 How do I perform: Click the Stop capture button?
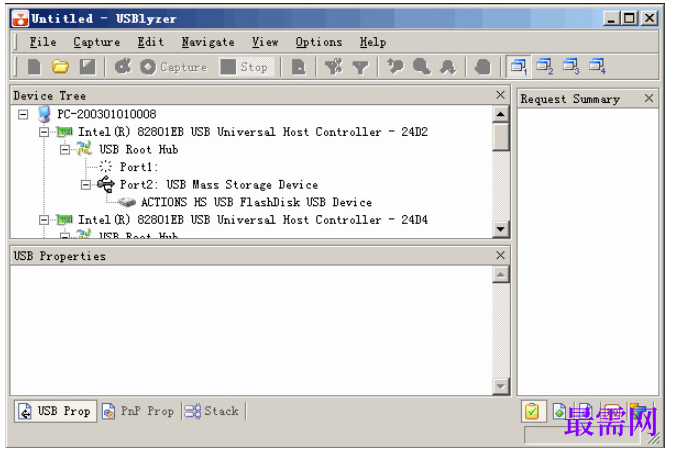coord(246,67)
